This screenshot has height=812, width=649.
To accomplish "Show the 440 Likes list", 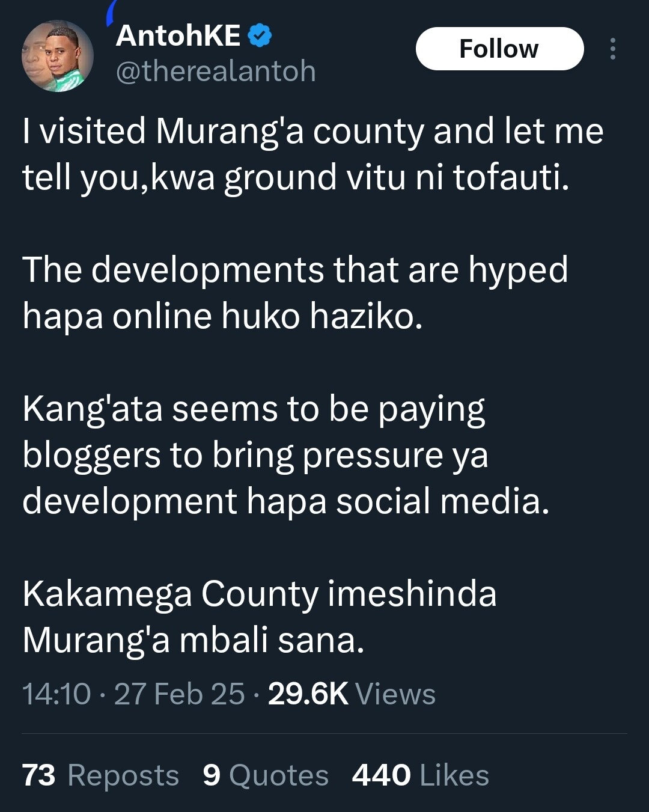I will pyautogui.click(x=420, y=775).
